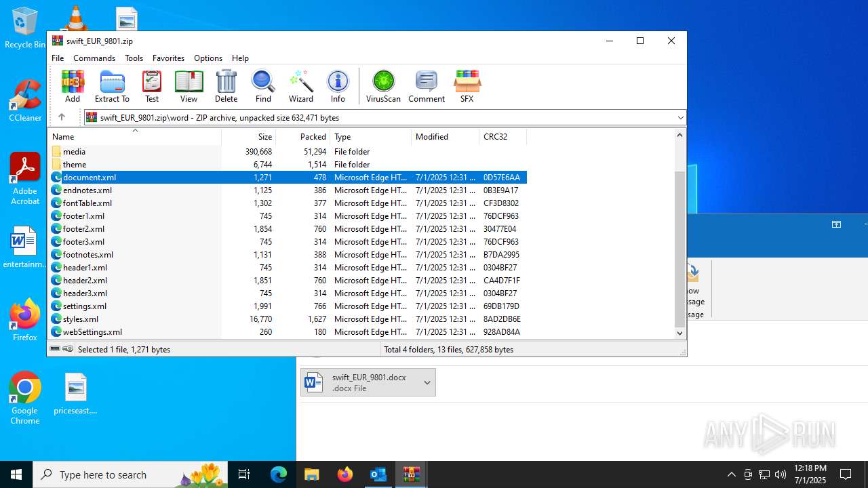Select the document.xml file
The height and width of the screenshot is (488, 868).
[288, 178]
